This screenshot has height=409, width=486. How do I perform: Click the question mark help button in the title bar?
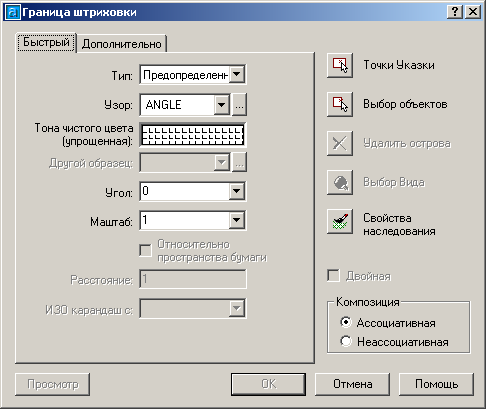(455, 12)
